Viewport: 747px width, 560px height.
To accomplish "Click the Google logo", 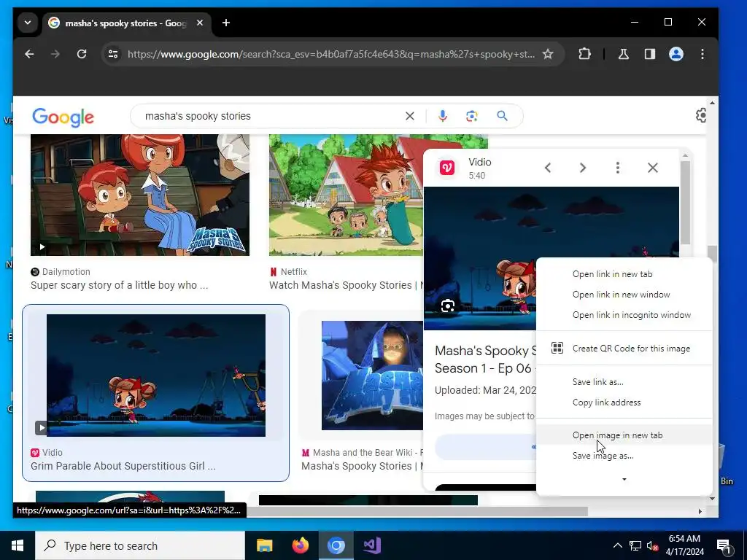I will 63,117.
